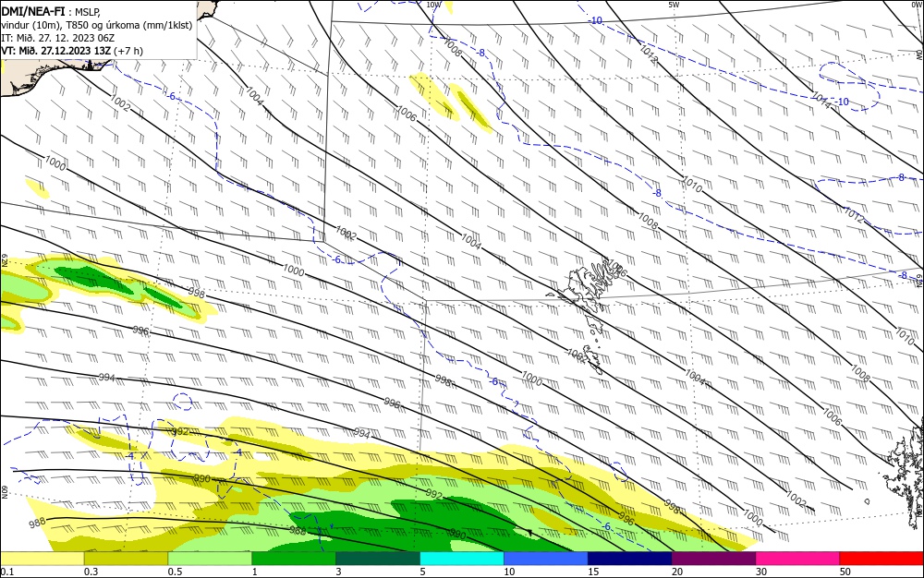Viewport: 924px width, 578px height.
Task: Click the 'IT: Mið. 27. 12. 2023 06Z' line
Action: click(x=57, y=38)
